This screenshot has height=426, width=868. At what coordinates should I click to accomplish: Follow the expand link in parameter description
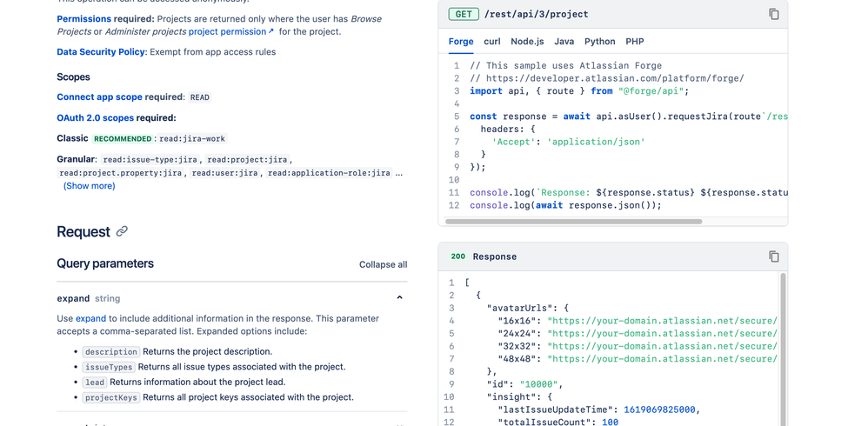click(90, 319)
